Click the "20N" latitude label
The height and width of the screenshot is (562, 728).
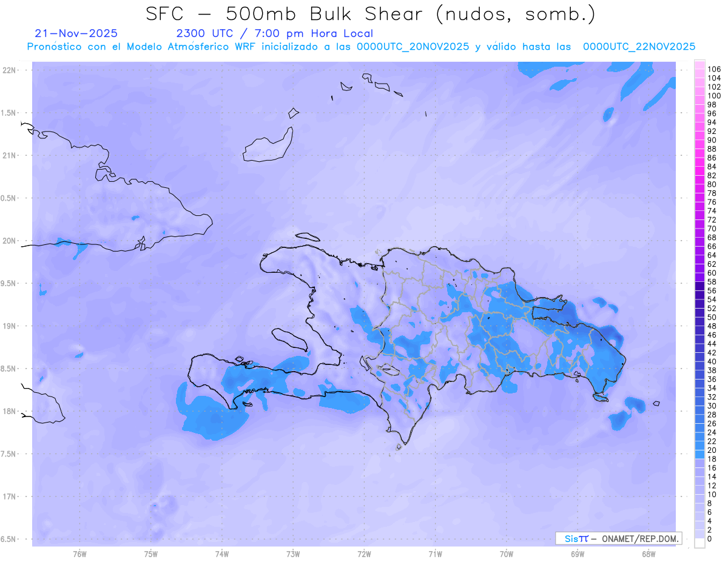[9, 241]
